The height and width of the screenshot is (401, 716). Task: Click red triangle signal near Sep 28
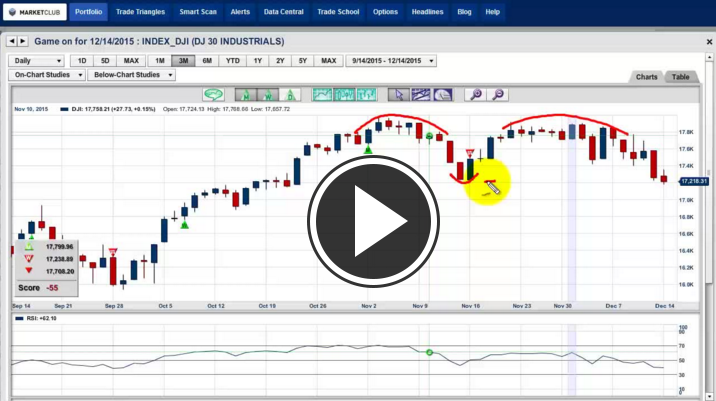click(x=113, y=252)
